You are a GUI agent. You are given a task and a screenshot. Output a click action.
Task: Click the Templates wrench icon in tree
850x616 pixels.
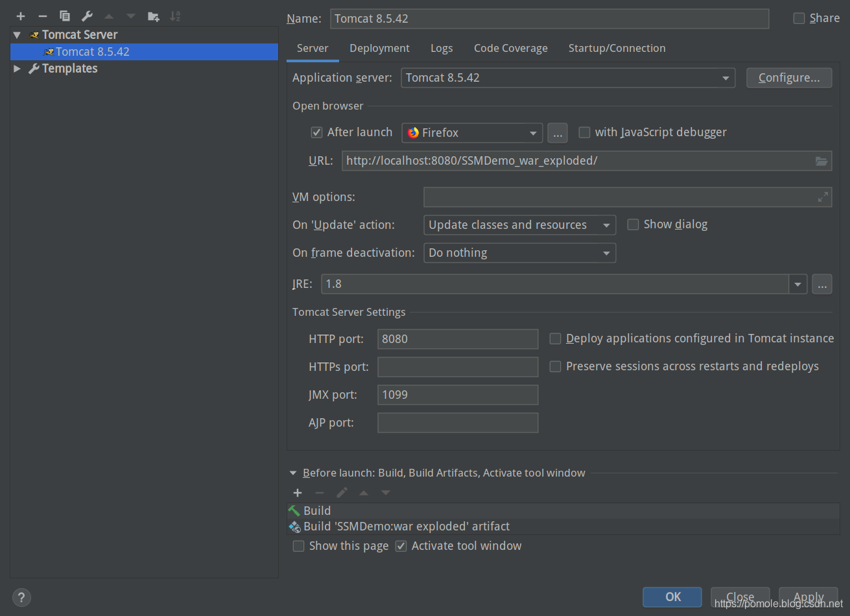[34, 69]
